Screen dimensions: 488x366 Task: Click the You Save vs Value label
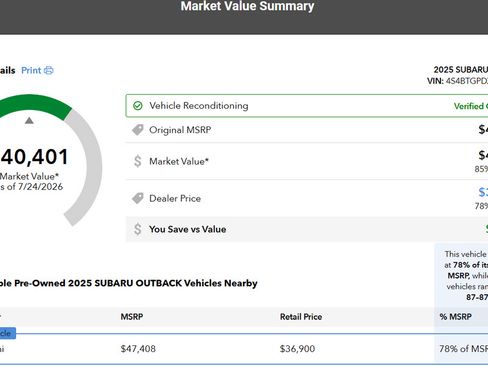pos(188,229)
